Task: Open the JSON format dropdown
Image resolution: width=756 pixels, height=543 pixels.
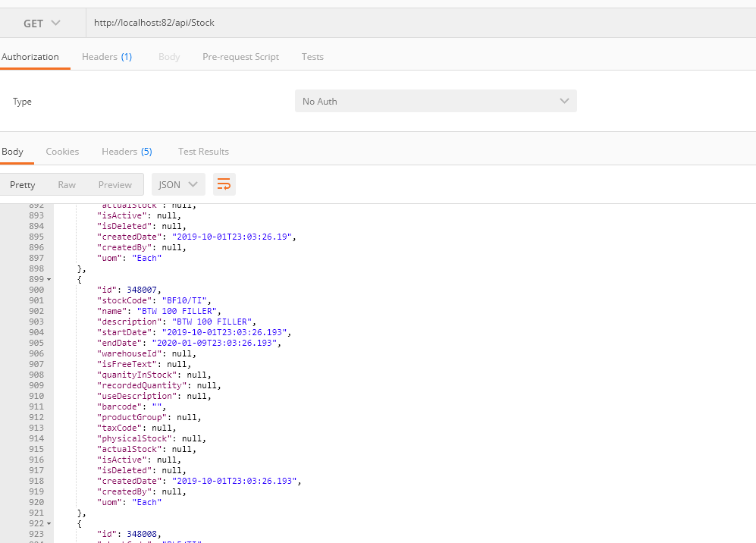Action: (x=178, y=184)
